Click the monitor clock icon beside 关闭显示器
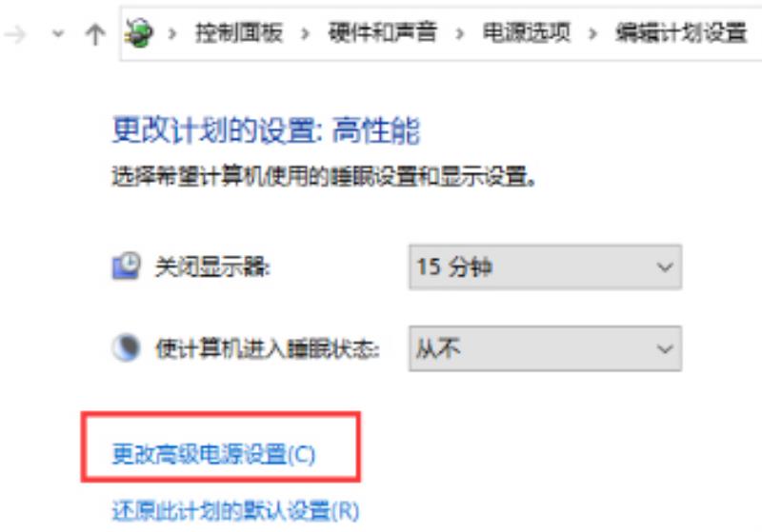This screenshot has width=762, height=532. coord(127,266)
